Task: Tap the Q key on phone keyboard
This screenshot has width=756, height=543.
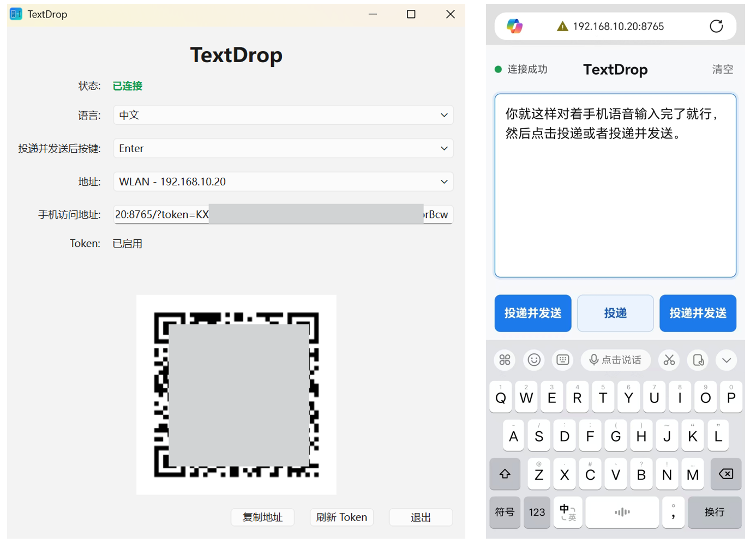Action: pyautogui.click(x=501, y=397)
